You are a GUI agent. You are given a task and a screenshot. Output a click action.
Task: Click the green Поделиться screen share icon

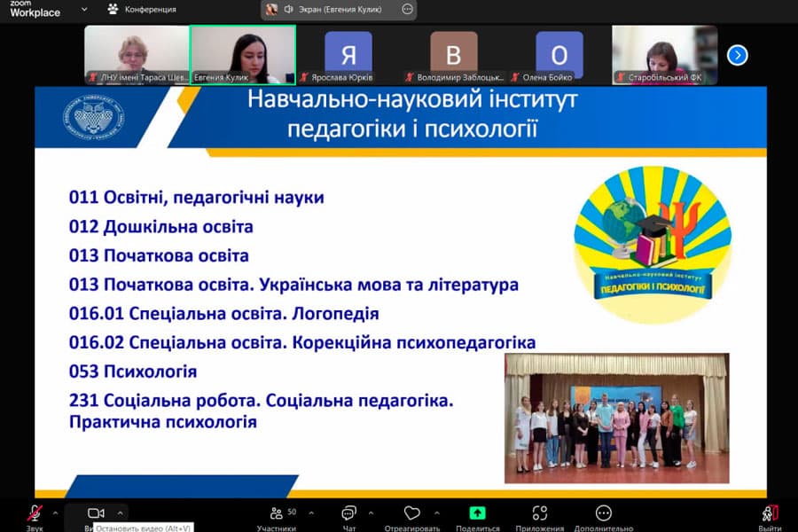(477, 512)
